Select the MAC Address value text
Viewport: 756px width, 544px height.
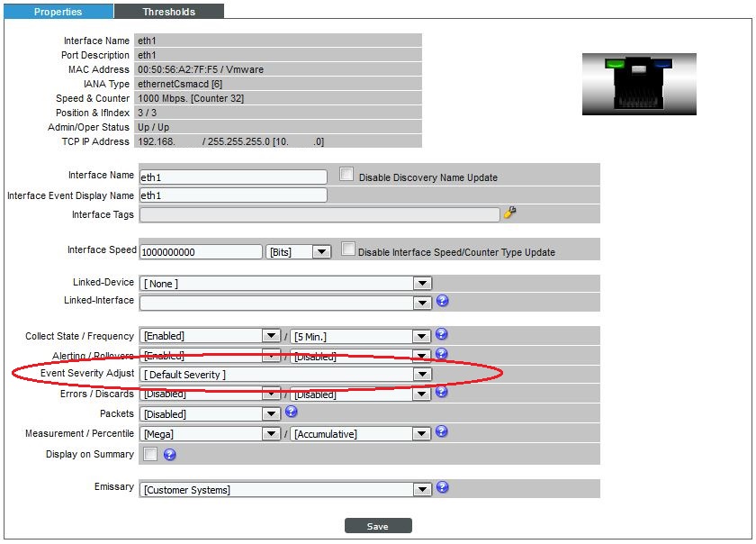(201, 69)
